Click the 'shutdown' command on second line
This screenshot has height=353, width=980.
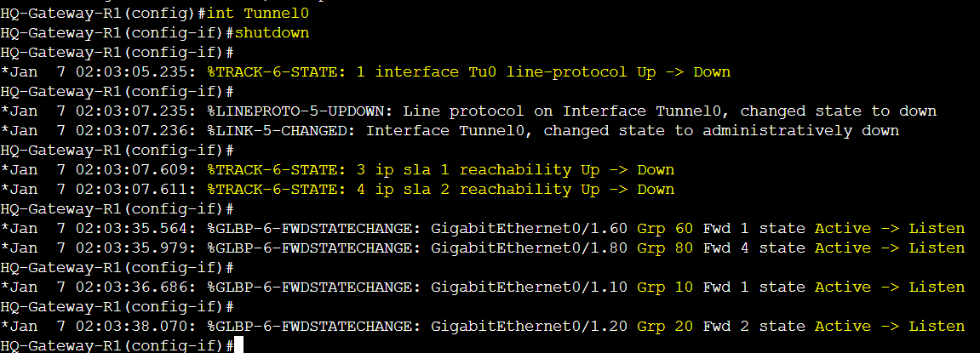[272, 32]
